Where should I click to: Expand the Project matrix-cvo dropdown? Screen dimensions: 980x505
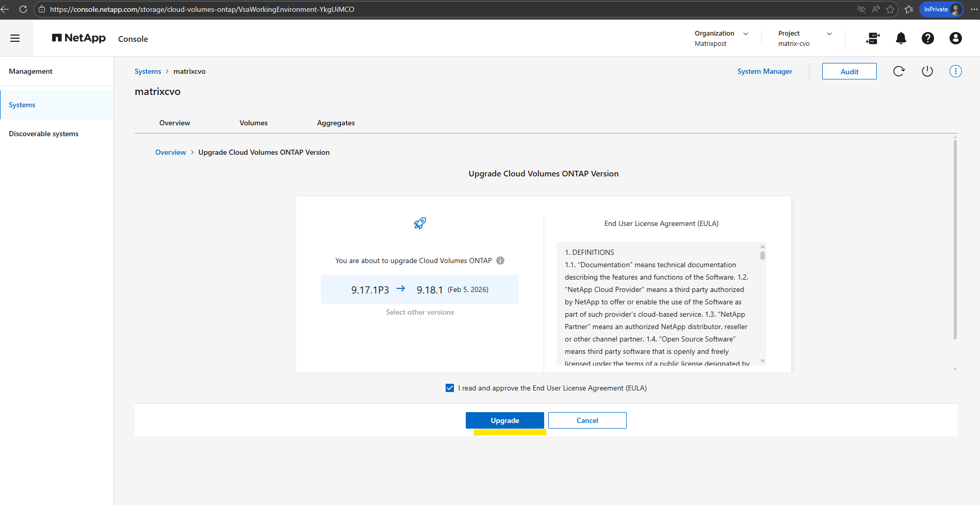pos(829,34)
